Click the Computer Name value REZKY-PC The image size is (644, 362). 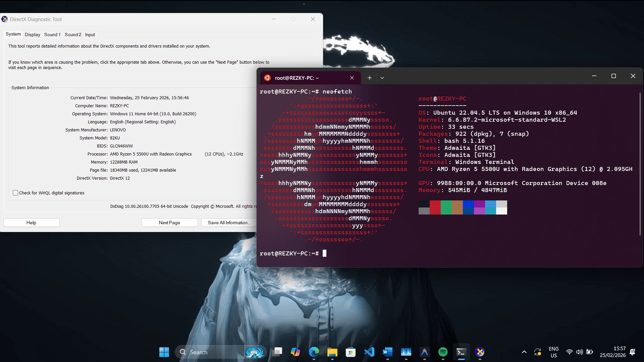tap(119, 106)
